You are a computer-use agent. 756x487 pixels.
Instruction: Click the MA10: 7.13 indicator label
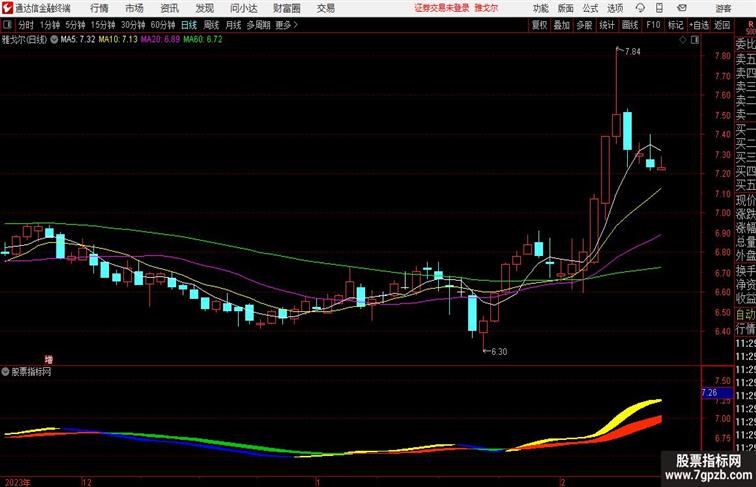tap(118, 40)
